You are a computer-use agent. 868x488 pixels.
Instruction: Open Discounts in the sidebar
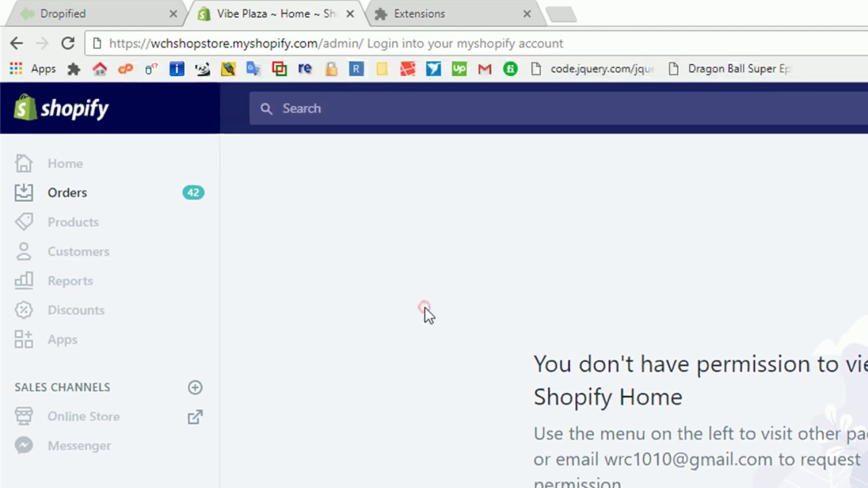(76, 310)
